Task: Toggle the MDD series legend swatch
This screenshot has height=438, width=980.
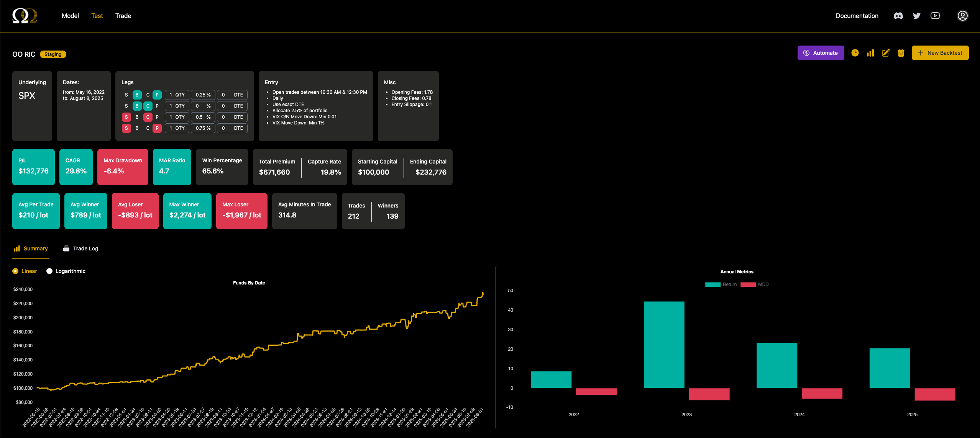Action: coord(748,284)
